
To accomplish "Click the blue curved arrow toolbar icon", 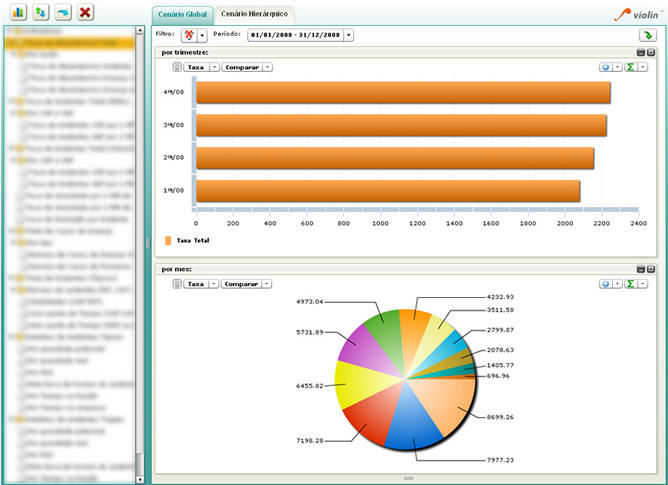I will tap(63, 12).
